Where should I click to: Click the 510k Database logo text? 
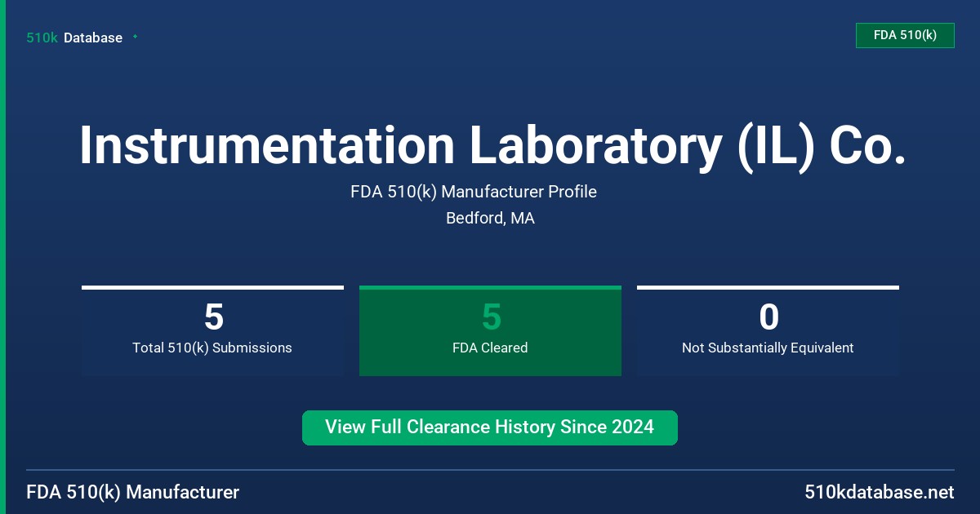[74, 38]
